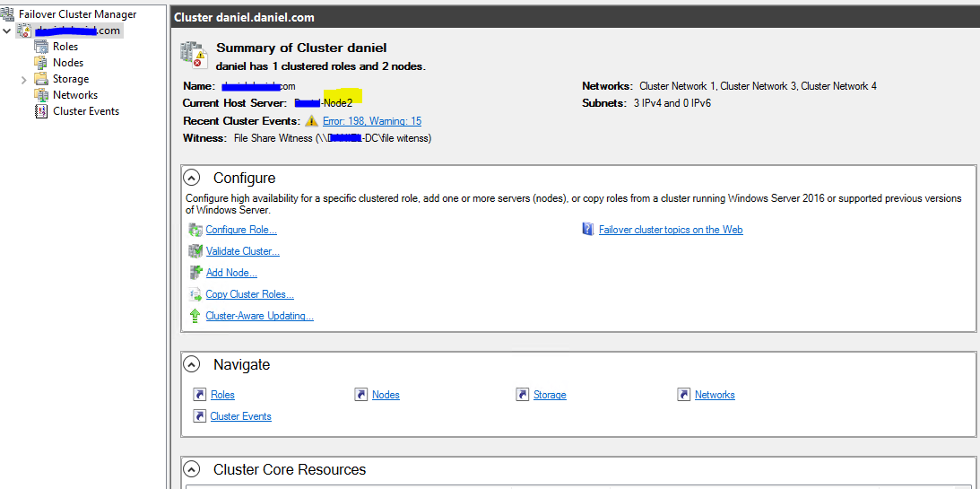This screenshot has height=489, width=980.
Task: Select the Networks tree item
Action: pos(75,95)
